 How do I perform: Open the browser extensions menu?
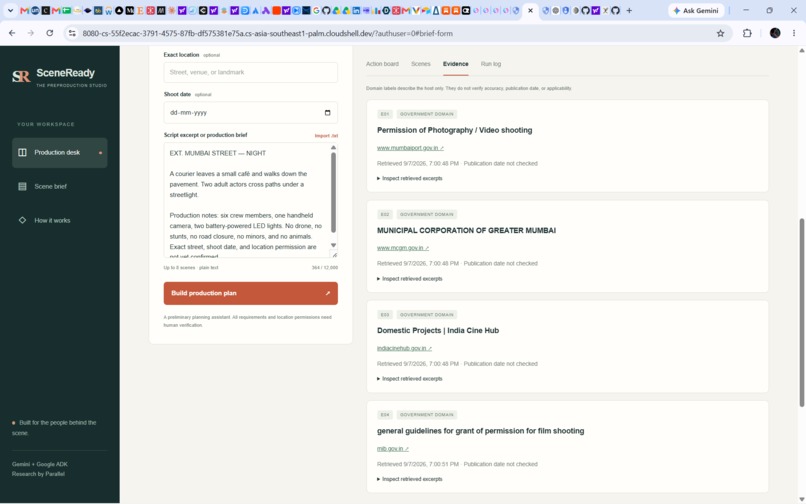click(x=747, y=33)
